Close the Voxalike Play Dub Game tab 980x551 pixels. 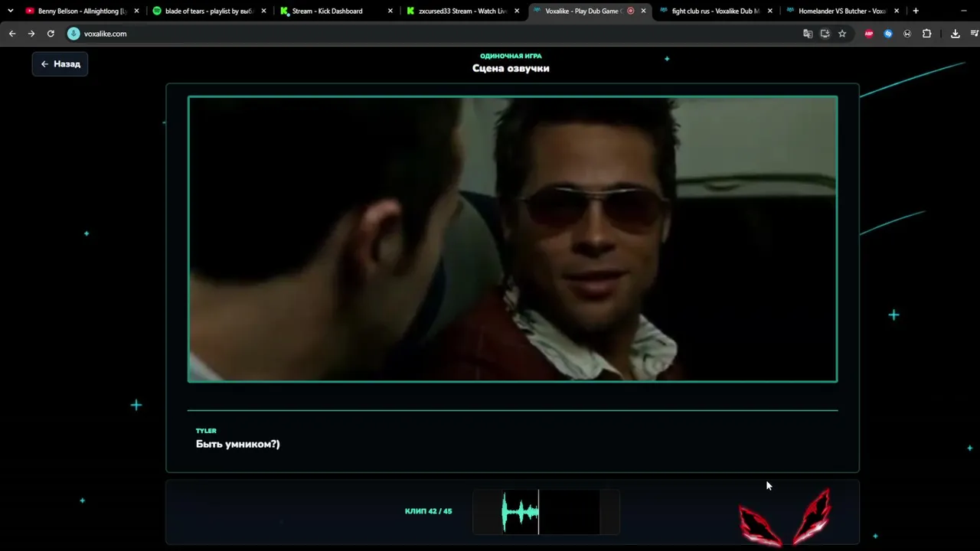tap(643, 11)
